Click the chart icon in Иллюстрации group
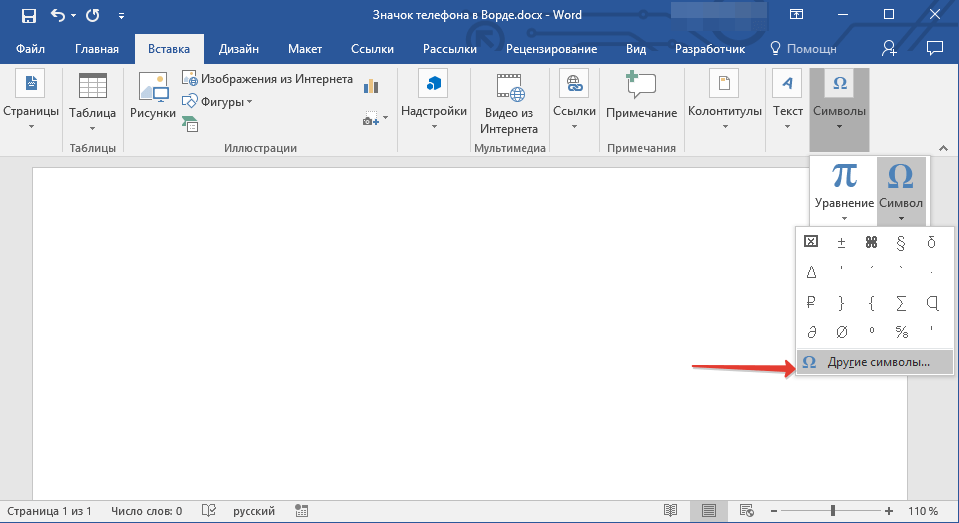 [372, 86]
